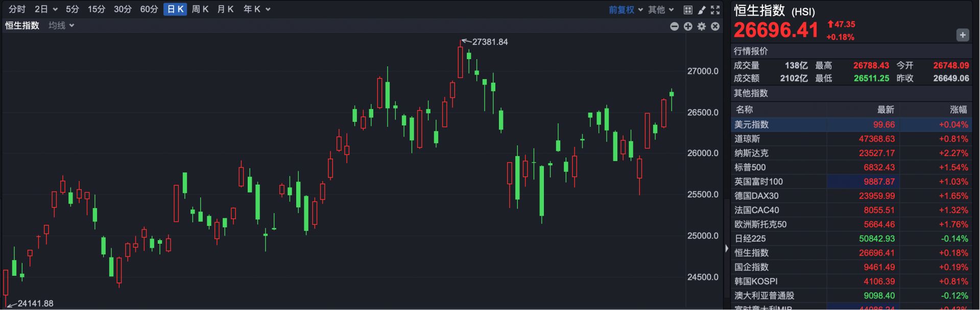Enter fullscreen chart mode
The image size is (980, 310).
coord(715,10)
